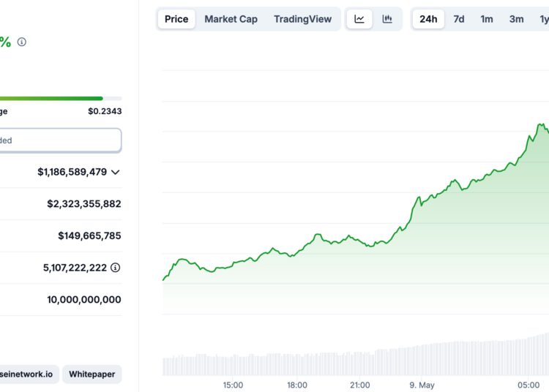Open the TradingView tab
Viewport: 549px width, 392px height.
point(302,19)
